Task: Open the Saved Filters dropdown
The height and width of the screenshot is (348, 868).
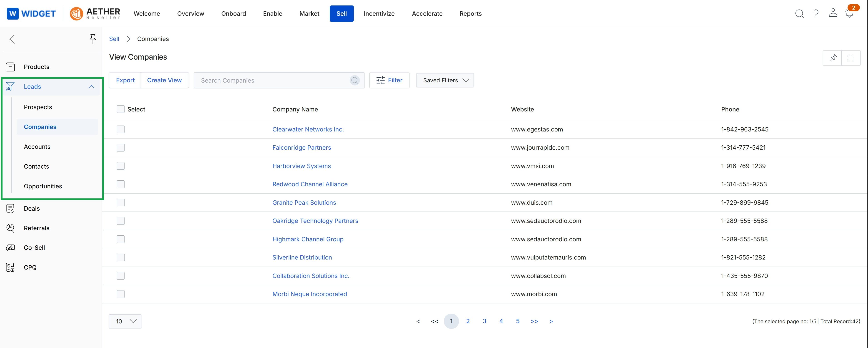Action: pos(445,80)
